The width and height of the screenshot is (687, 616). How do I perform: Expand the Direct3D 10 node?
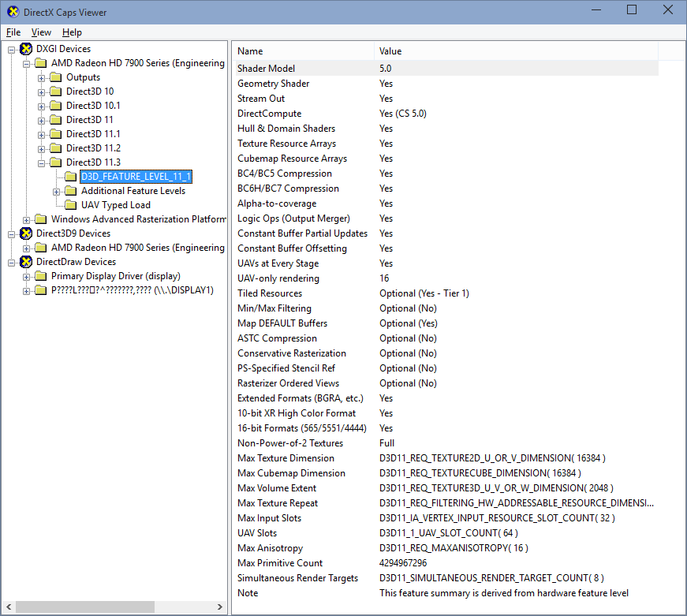[41, 92]
